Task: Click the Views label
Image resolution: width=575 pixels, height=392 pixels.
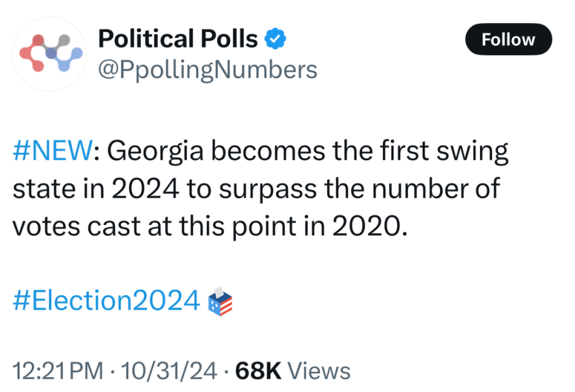Action: click(319, 371)
